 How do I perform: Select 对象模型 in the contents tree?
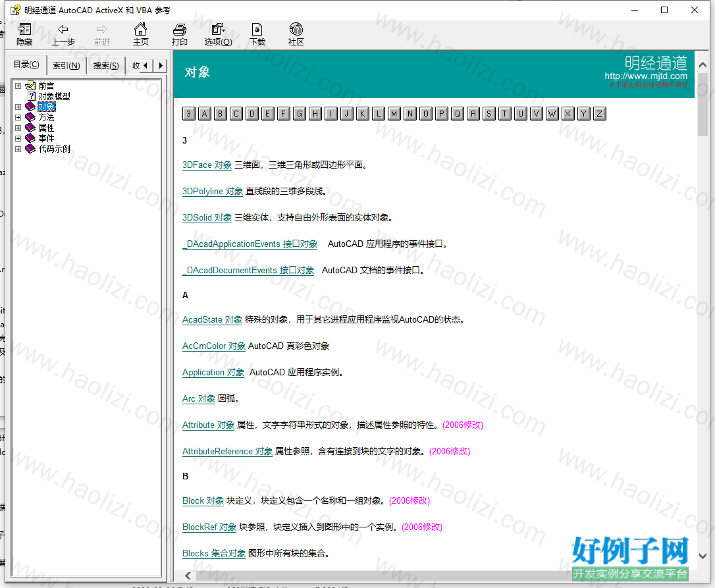click(54, 96)
